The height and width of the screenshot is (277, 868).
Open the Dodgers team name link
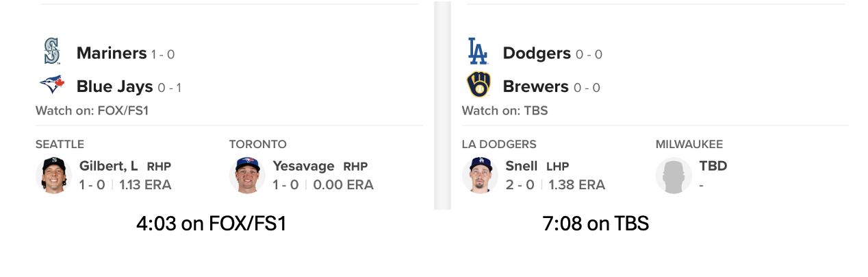(x=537, y=53)
